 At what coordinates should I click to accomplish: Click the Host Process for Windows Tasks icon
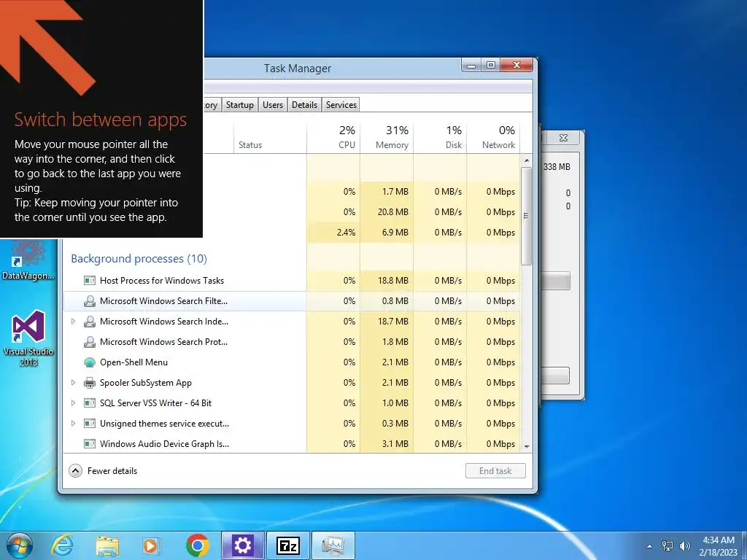pos(90,281)
